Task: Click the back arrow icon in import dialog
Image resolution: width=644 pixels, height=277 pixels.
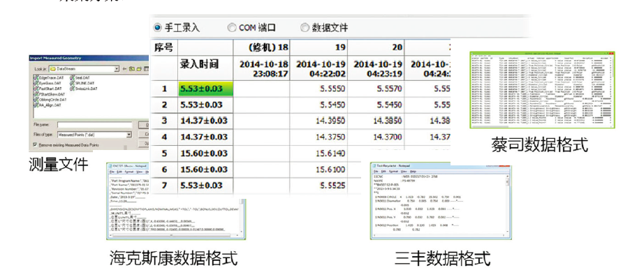Action: click(124, 69)
